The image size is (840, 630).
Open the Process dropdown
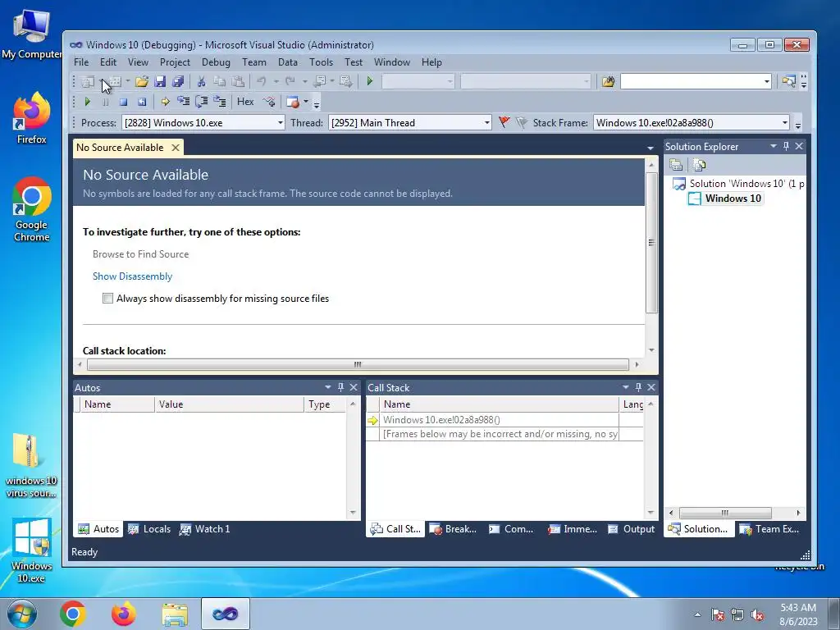pos(280,123)
